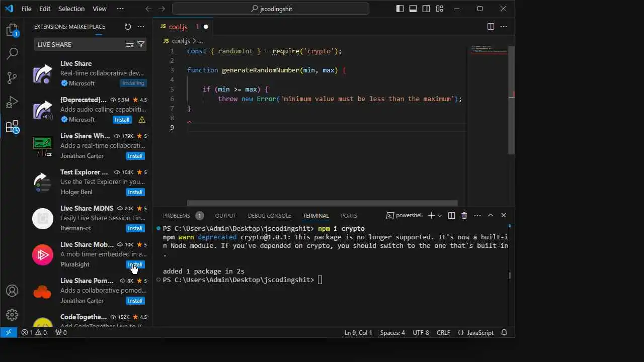Image resolution: width=644 pixels, height=362 pixels.
Task: Click the editor horizontal scrollbar
Action: click(x=322, y=203)
